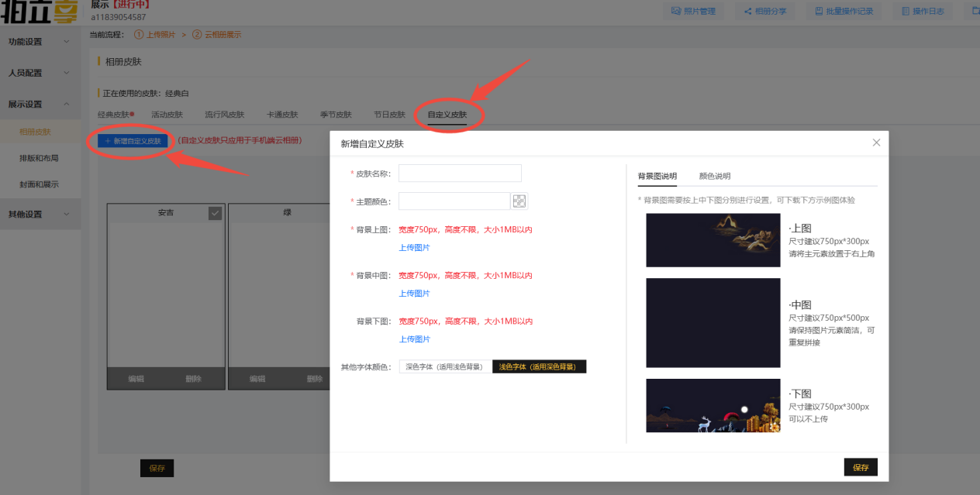Expand the 人员配置 sidebar section

[x=39, y=73]
